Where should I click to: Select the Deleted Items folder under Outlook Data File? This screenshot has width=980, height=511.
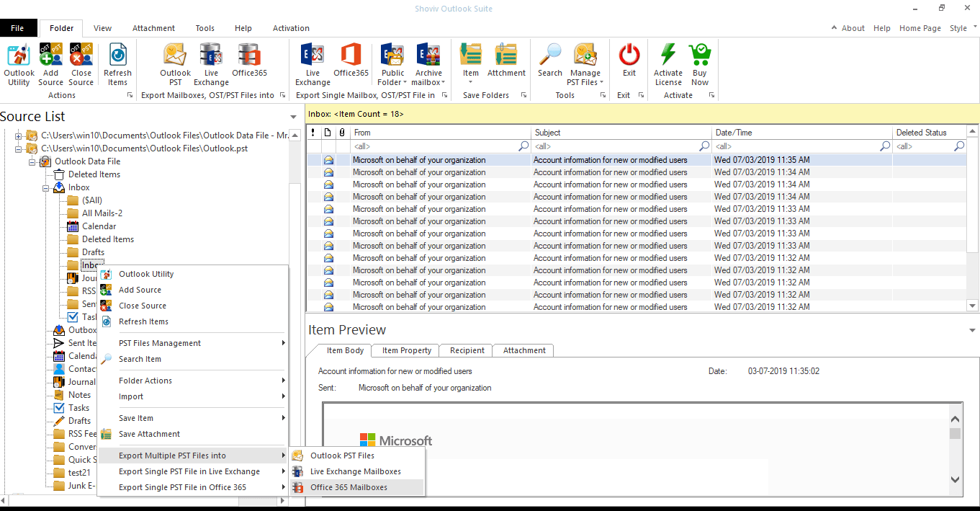tap(94, 174)
